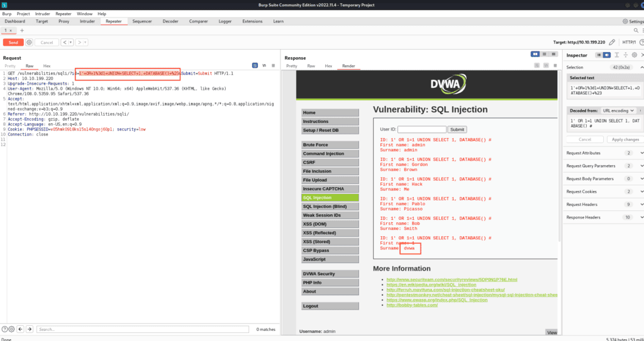Go to previous search match arrow

click(20, 329)
